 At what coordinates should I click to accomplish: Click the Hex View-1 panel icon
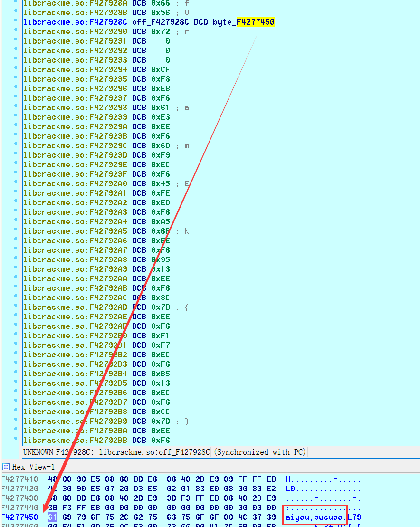tap(6, 467)
